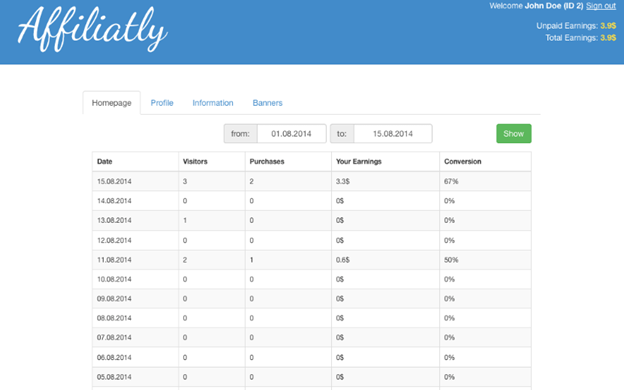The height and width of the screenshot is (390, 624).
Task: Click the 67% conversion value
Action: 451,181
